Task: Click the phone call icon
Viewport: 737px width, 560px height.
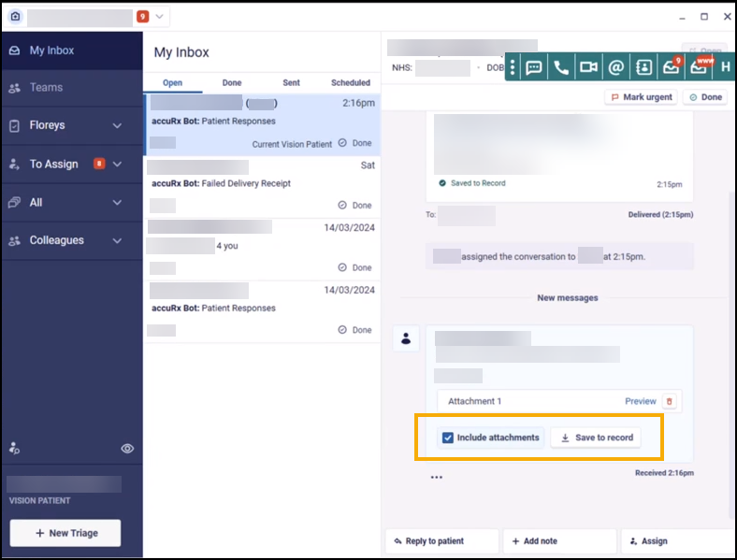Action: (561, 67)
